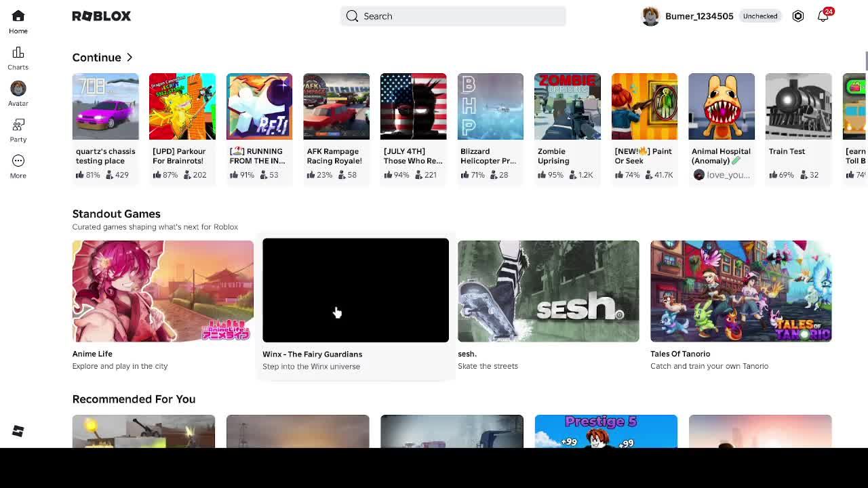
Task: Open Parkour For Brainrots thumbnail
Action: click(x=182, y=106)
